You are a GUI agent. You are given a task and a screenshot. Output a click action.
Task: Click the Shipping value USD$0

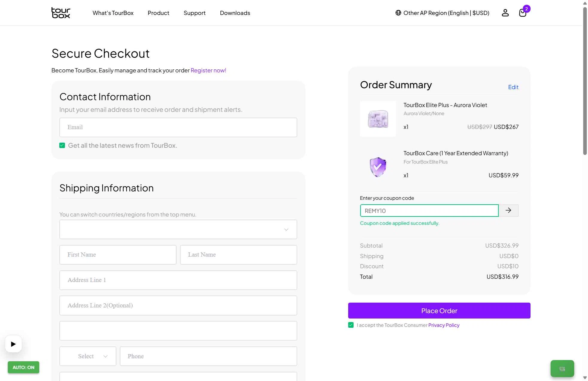coord(509,256)
